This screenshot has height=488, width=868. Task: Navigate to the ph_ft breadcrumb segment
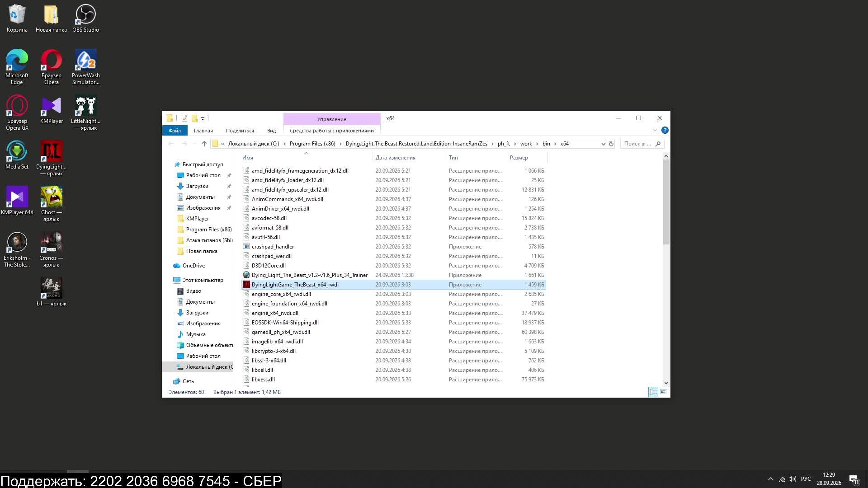[504, 144]
